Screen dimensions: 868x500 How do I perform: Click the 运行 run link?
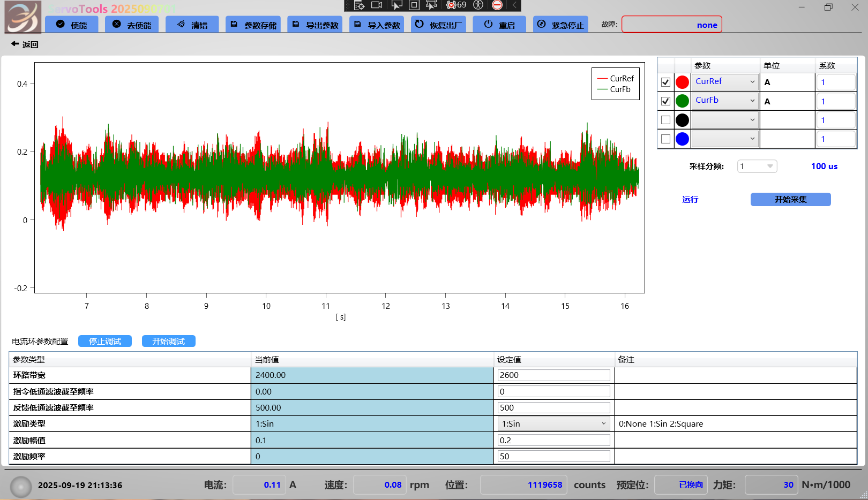690,200
